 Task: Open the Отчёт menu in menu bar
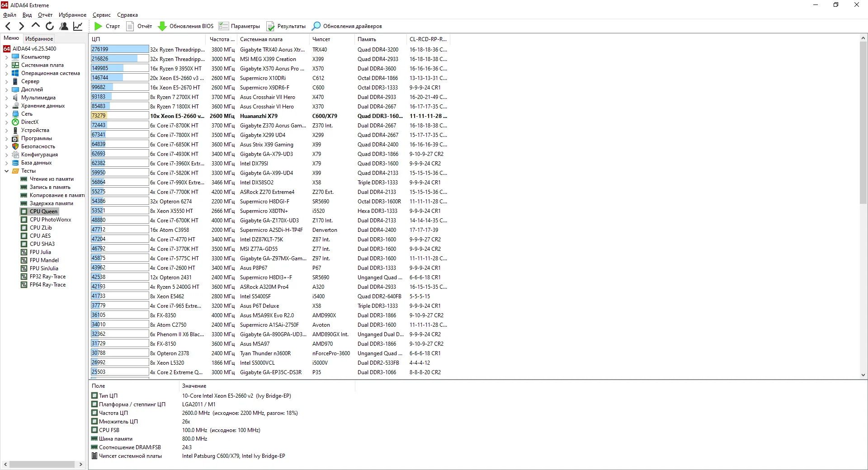click(x=45, y=15)
